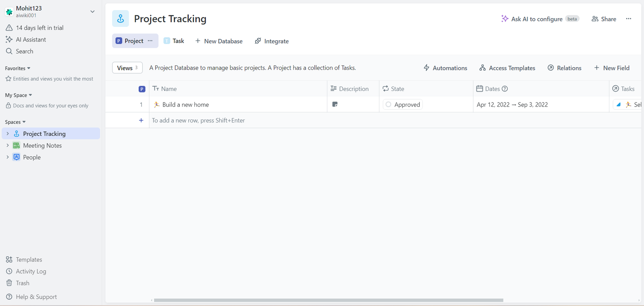This screenshot has height=306, width=644.
Task: Select the Project database tab
Action: [x=130, y=41]
